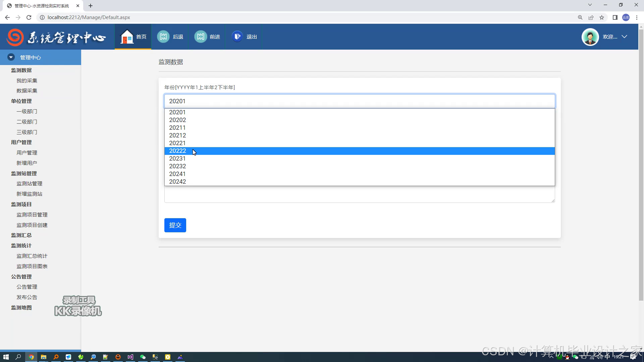Image resolution: width=644 pixels, height=362 pixels.
Task: Select option 20202 in the list
Action: click(360, 120)
